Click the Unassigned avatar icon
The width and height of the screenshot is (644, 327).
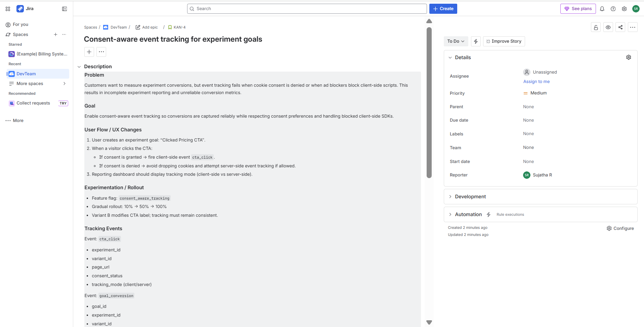point(527,72)
